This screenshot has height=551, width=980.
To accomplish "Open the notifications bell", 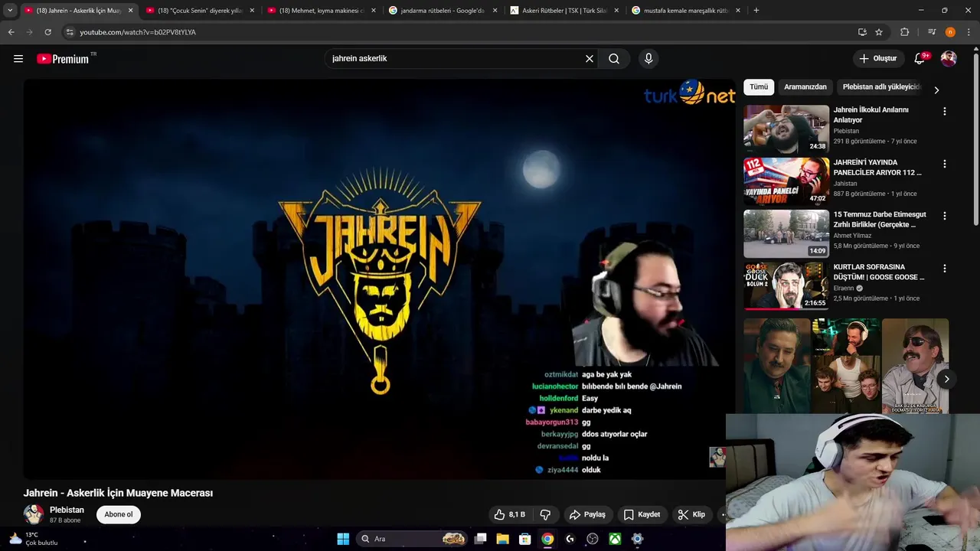I will [x=920, y=58].
